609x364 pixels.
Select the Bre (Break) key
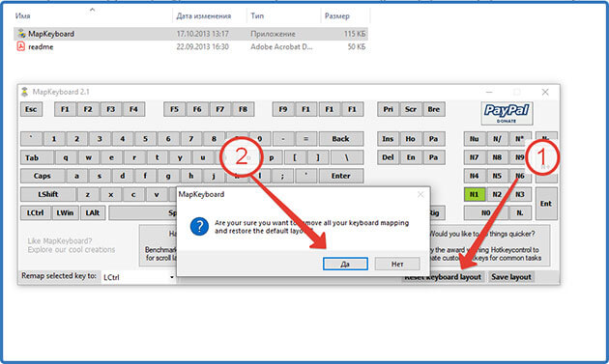point(434,109)
